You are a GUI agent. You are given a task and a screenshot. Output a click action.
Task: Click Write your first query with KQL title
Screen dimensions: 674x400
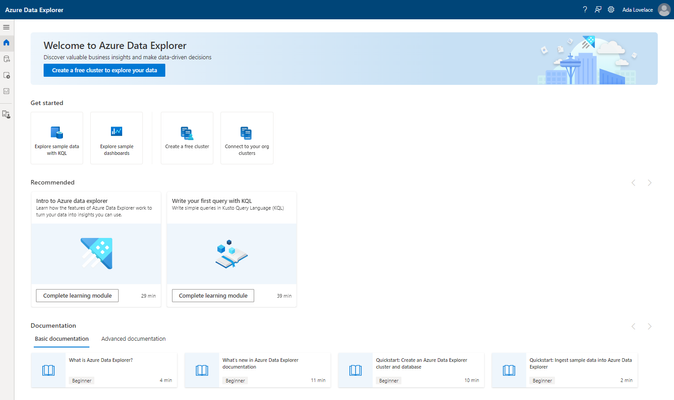tap(212, 201)
